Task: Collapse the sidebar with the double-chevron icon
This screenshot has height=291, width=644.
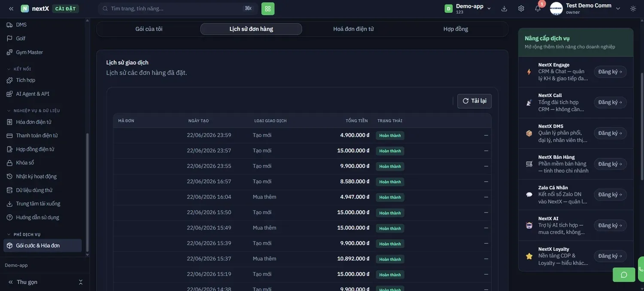Action: point(11,9)
